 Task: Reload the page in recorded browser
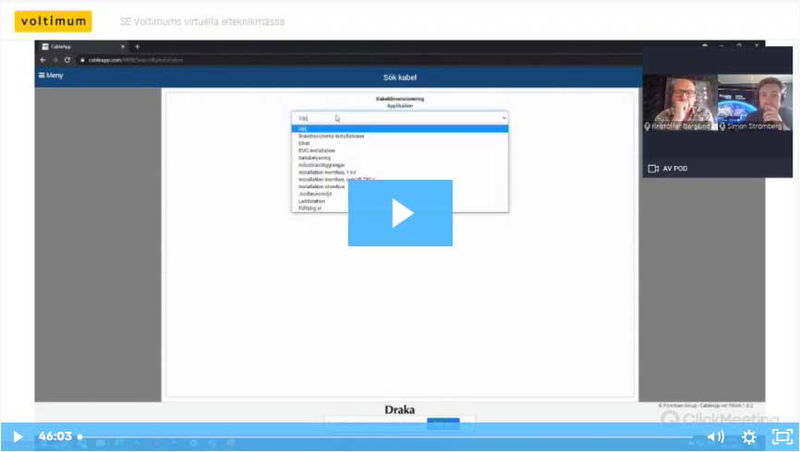pos(67,60)
